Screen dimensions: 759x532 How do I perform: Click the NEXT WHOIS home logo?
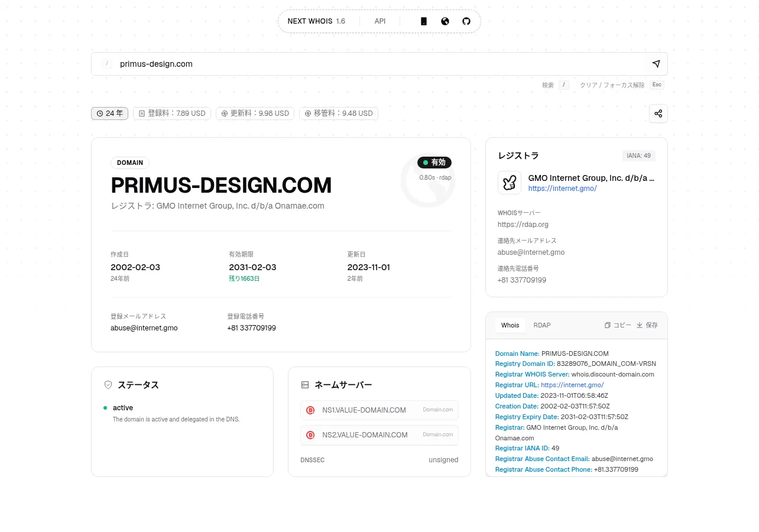pos(316,21)
